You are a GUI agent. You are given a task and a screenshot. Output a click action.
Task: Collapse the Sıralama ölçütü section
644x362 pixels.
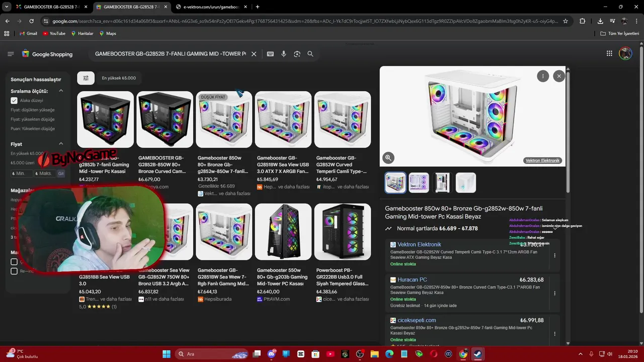pyautogui.click(x=61, y=91)
